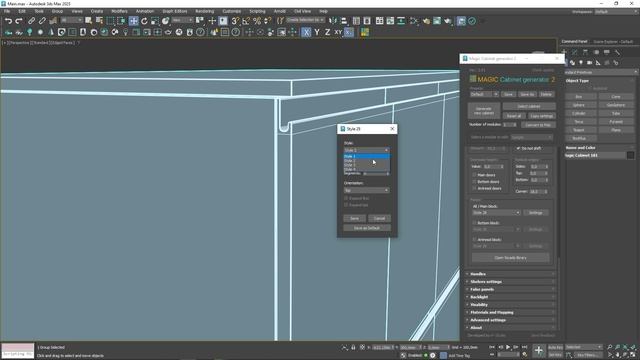This screenshot has width=640, height=360.
Task: Click the Align tool icon
Action: 344,21
